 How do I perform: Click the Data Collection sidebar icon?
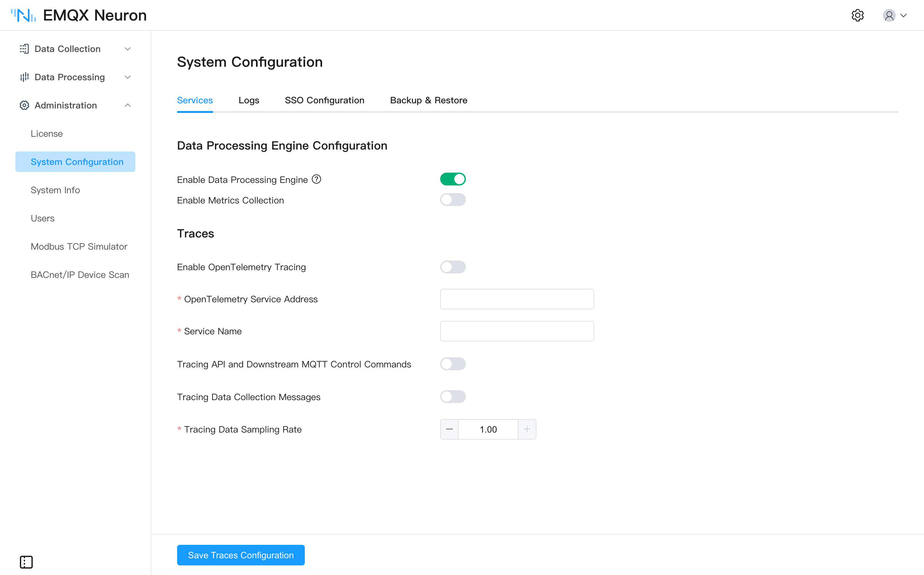(24, 49)
